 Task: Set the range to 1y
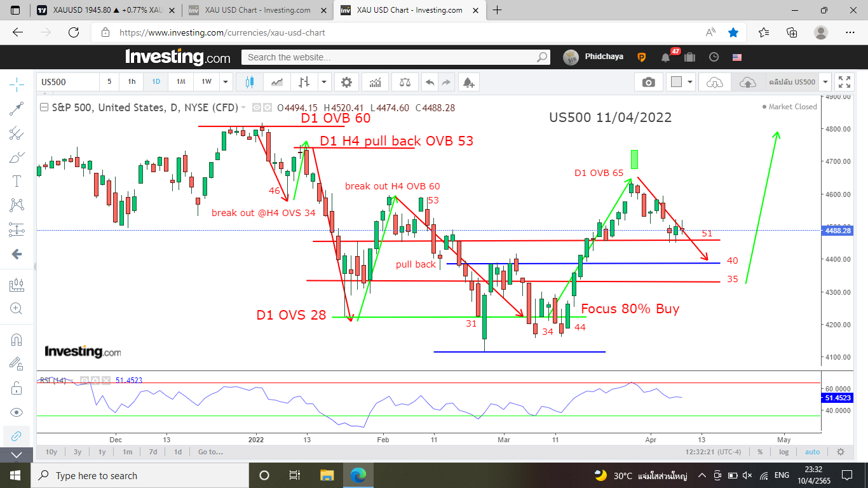pyautogui.click(x=102, y=452)
